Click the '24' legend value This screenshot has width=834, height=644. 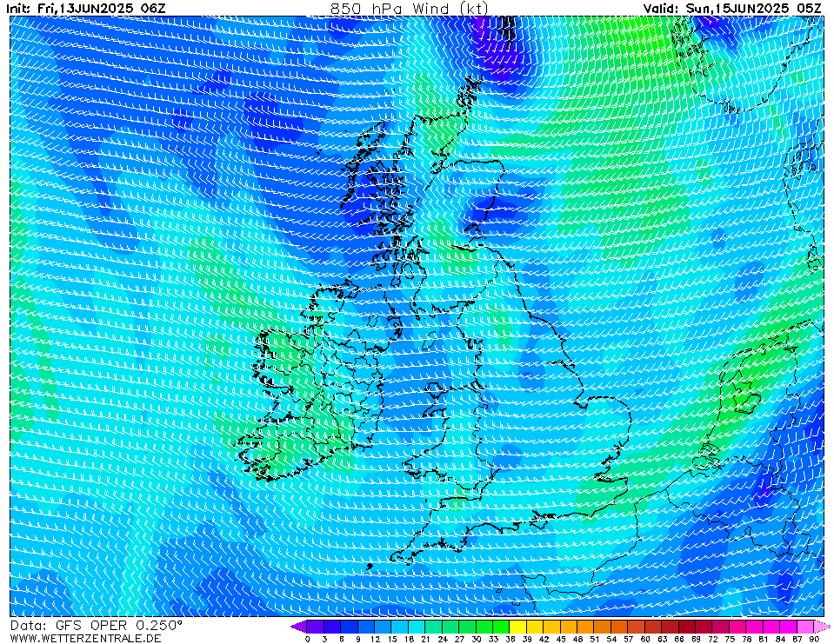pyautogui.click(x=443, y=639)
